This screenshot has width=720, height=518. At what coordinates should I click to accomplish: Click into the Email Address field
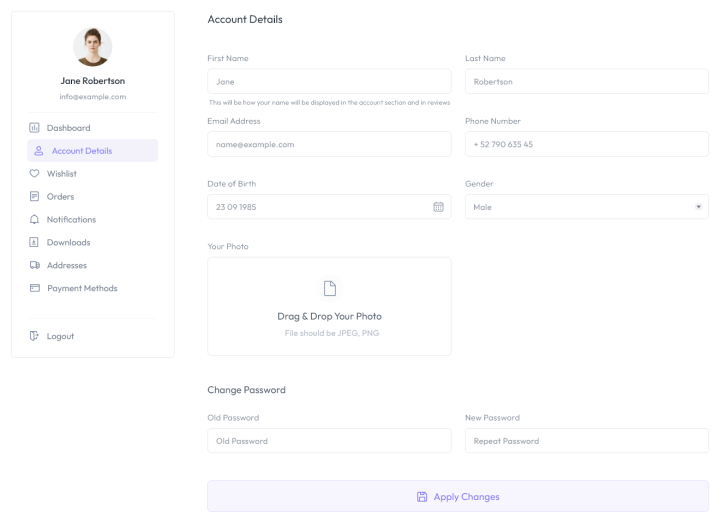(329, 144)
